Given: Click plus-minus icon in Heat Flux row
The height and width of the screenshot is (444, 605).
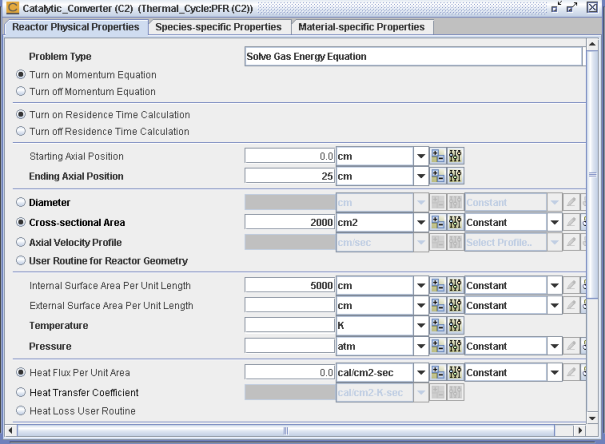Looking at the screenshot, I should point(438,373).
